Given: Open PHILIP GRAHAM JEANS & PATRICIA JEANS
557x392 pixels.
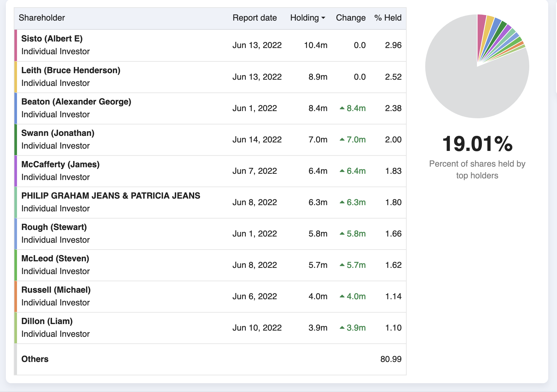Looking at the screenshot, I should (111, 196).
